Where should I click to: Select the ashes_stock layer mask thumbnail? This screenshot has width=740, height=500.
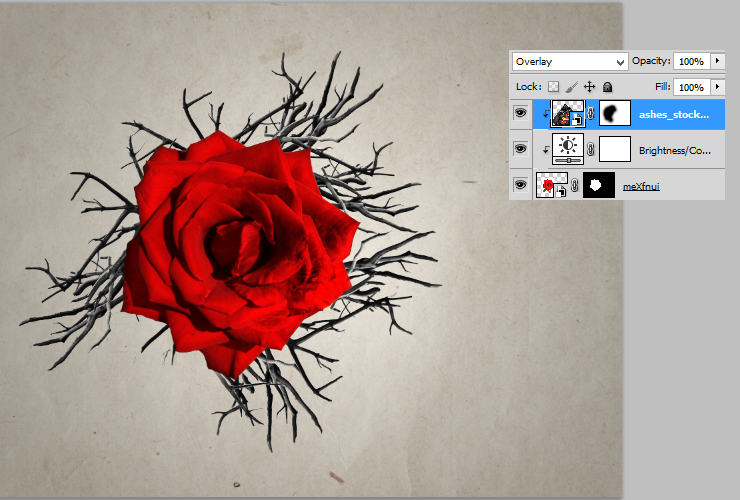point(615,113)
